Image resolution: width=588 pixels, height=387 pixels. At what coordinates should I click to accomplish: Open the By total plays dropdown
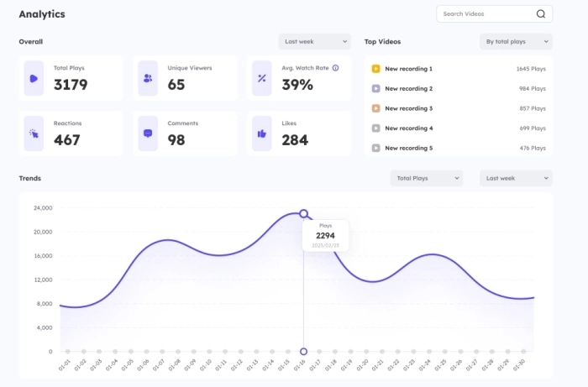pos(515,41)
